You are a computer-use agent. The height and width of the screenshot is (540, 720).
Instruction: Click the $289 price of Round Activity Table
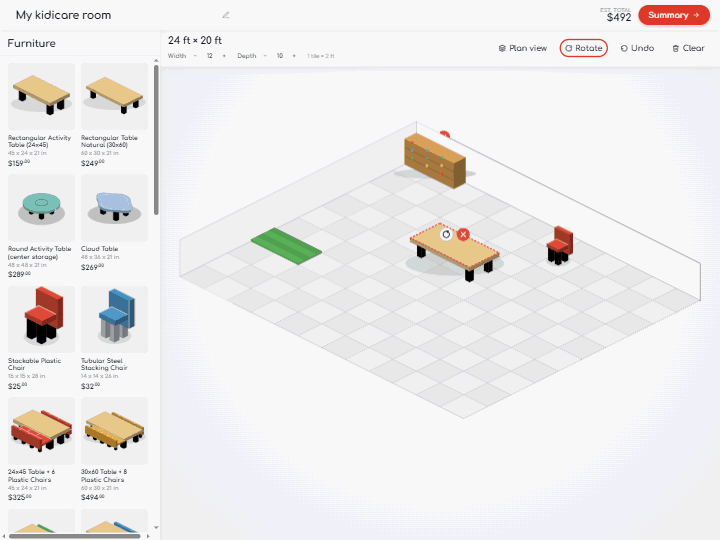coord(19,274)
